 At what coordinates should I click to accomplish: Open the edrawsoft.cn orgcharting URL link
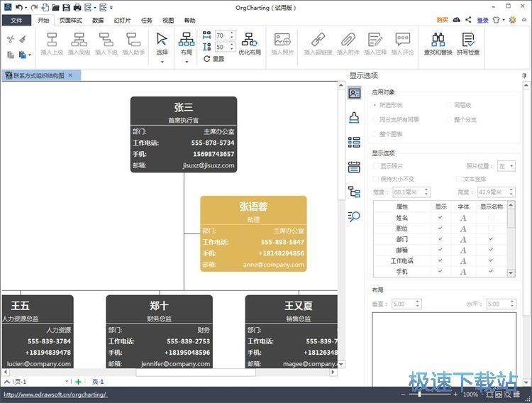pyautogui.click(x=55, y=394)
